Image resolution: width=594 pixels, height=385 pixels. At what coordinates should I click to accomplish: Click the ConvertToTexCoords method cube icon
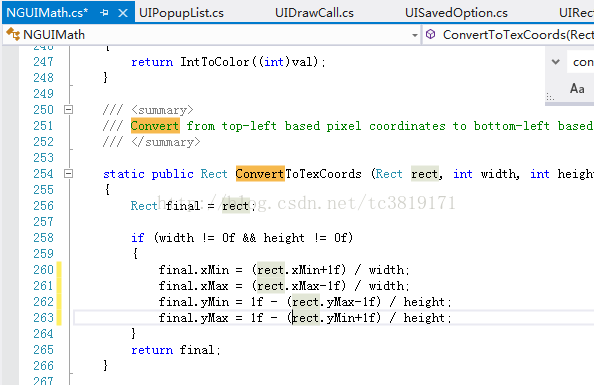click(430, 34)
